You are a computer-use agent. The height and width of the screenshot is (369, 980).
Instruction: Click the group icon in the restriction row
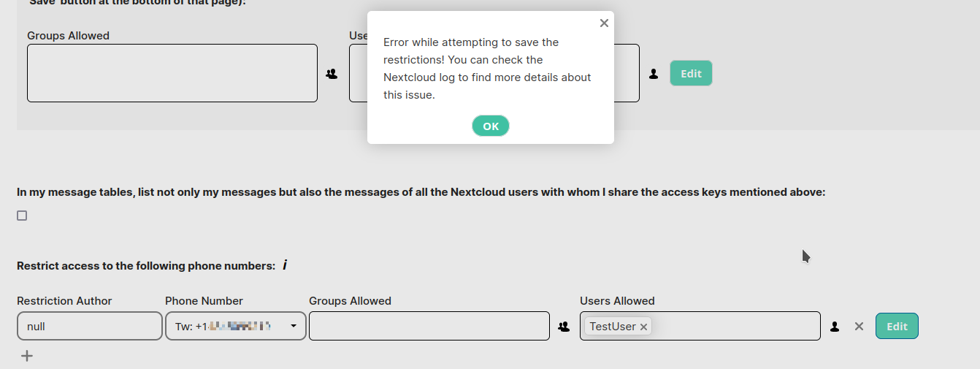[564, 327]
